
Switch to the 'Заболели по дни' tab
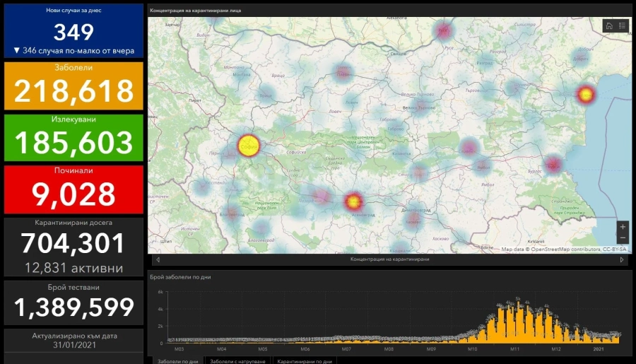(x=177, y=360)
